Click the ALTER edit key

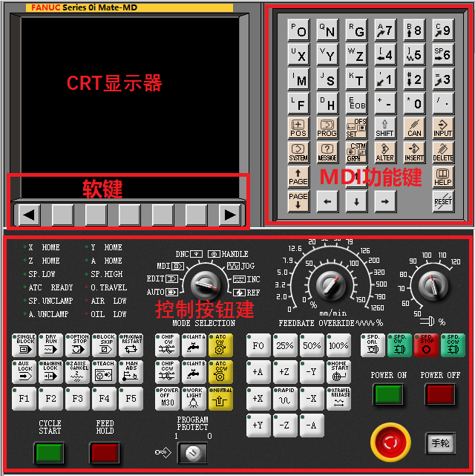click(x=385, y=153)
